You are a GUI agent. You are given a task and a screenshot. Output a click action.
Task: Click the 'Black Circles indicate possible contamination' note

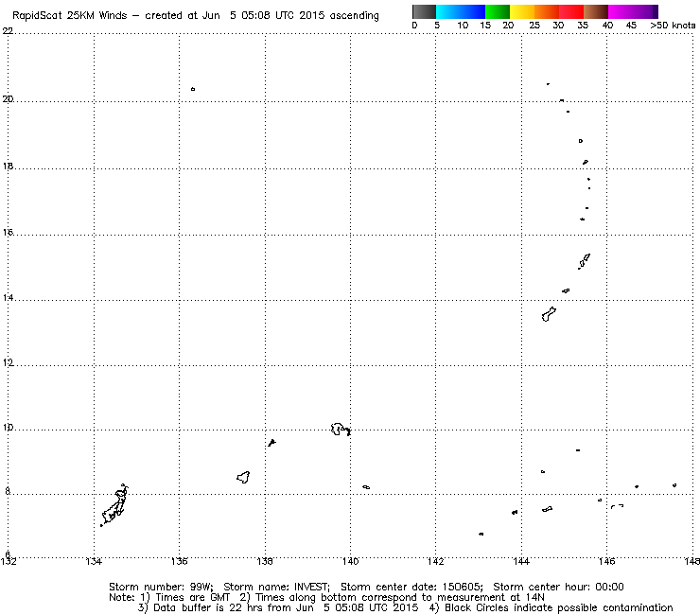[551, 607]
